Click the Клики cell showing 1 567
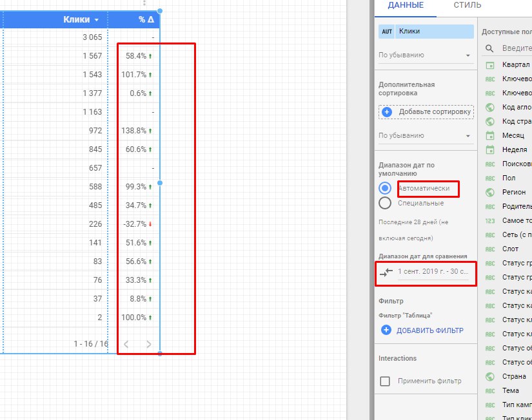Image resolution: width=532 pixels, height=420 pixels. pyautogui.click(x=92, y=56)
